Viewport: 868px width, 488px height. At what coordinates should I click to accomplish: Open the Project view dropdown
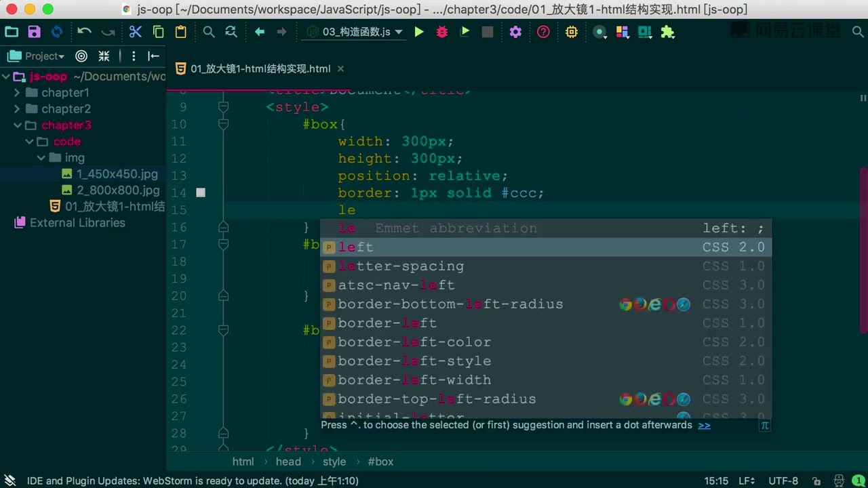[x=36, y=56]
